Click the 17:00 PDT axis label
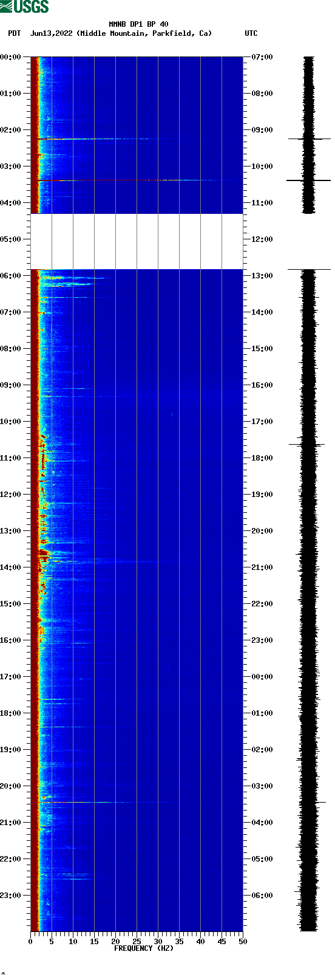The image size is (335, 980). click(11, 677)
